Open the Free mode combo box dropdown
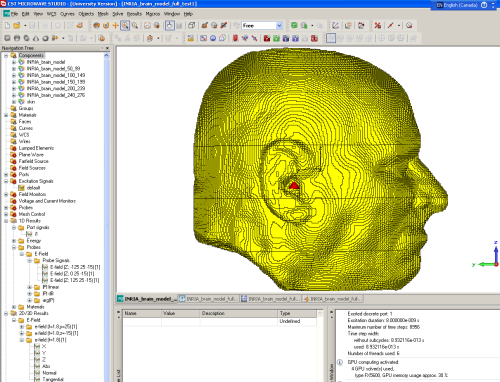 point(279,25)
